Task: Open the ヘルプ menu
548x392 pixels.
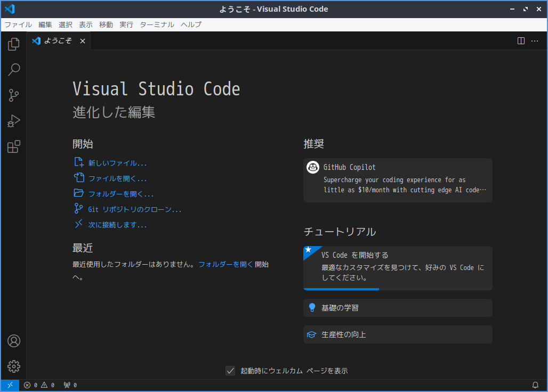Action: pyautogui.click(x=191, y=24)
